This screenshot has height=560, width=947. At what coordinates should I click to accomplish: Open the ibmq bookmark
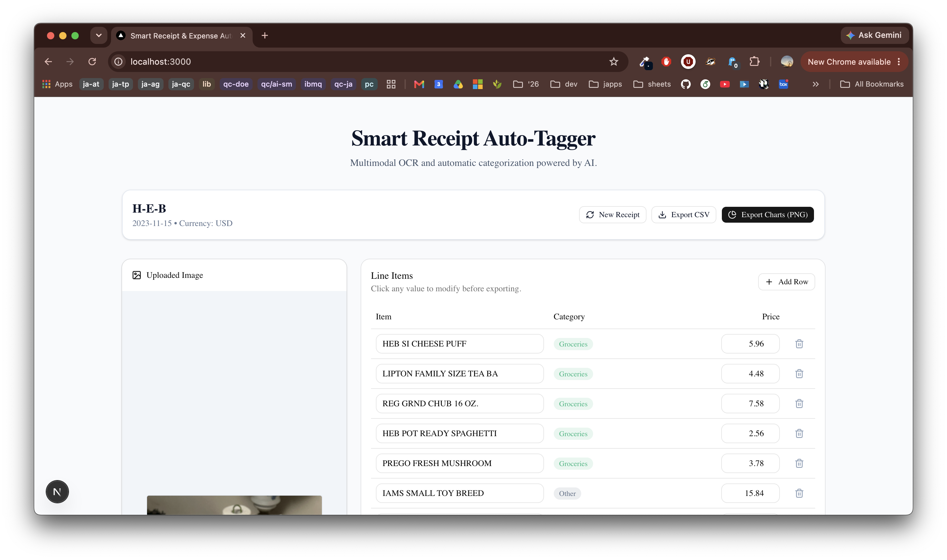[313, 84]
